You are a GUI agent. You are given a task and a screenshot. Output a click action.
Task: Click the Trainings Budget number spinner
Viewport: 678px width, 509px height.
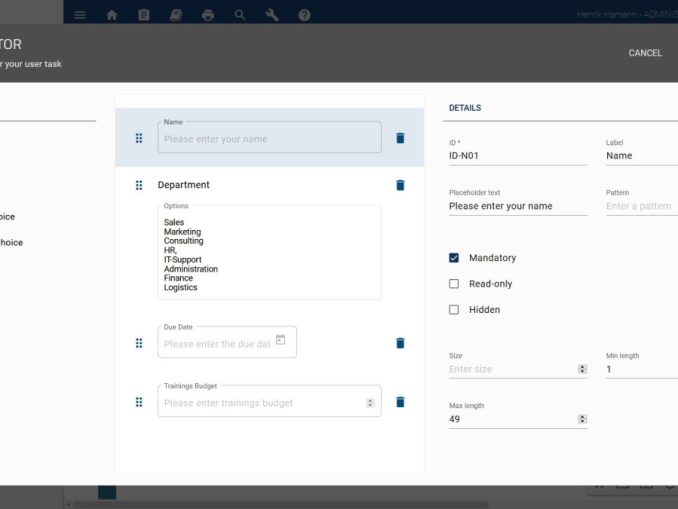point(370,403)
